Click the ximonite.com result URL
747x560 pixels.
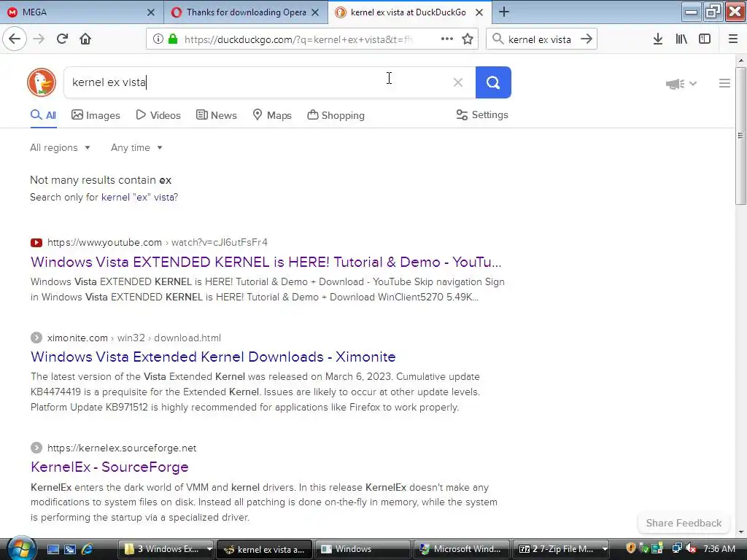[x=134, y=338]
